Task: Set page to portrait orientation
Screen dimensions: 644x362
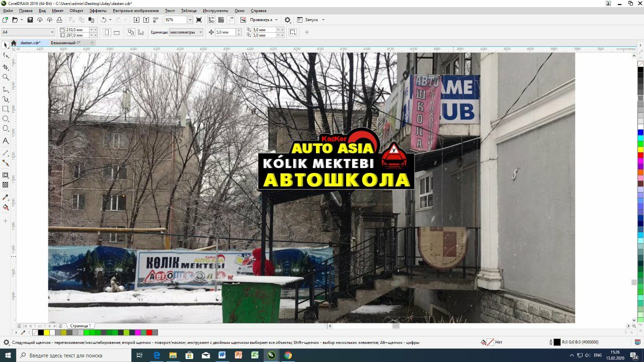Action: (x=107, y=32)
